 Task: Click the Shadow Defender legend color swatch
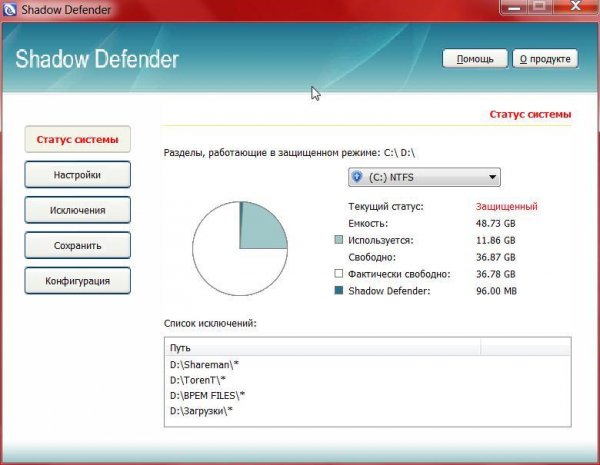(x=339, y=290)
